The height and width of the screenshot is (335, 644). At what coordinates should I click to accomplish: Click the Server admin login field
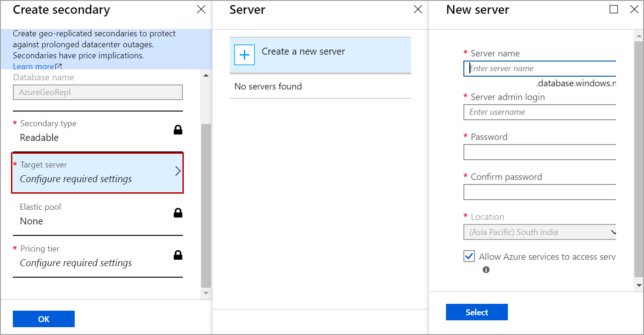tap(540, 112)
